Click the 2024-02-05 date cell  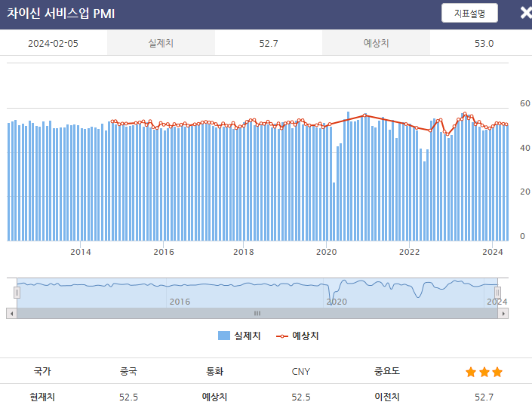[x=54, y=43]
